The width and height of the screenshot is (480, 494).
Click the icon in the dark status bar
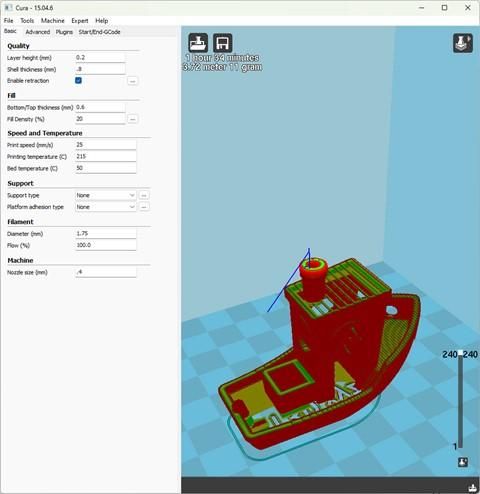pos(472,488)
